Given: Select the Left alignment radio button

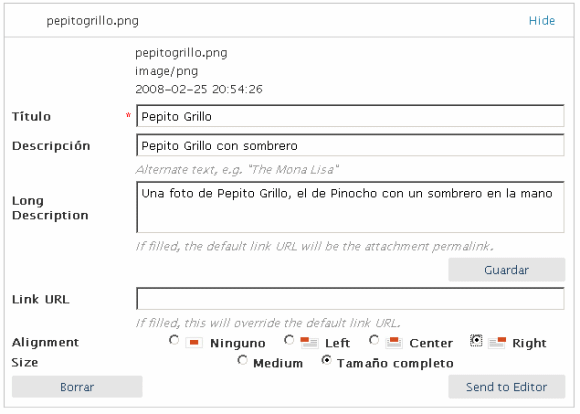Looking at the screenshot, I should pyautogui.click(x=289, y=340).
